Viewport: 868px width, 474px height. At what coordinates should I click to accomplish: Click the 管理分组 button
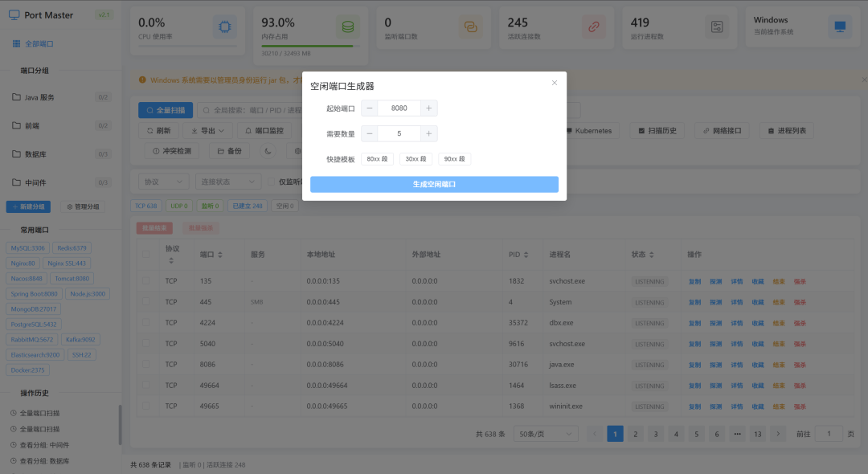83,206
